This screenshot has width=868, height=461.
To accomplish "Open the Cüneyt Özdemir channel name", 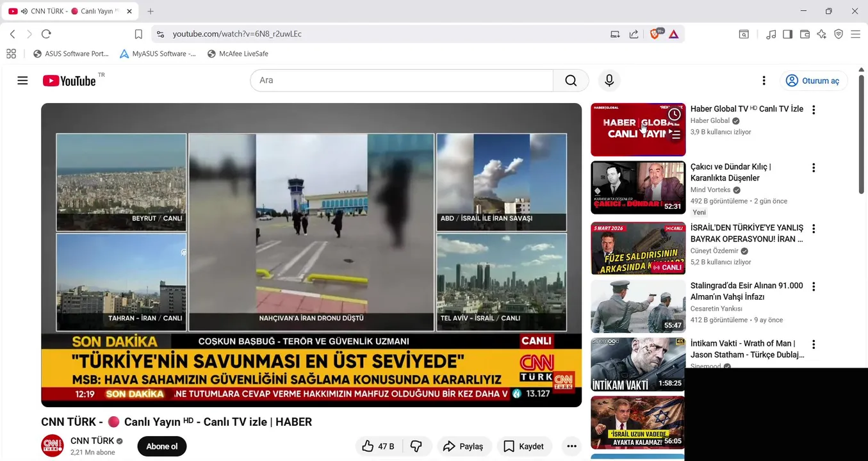I will [714, 251].
